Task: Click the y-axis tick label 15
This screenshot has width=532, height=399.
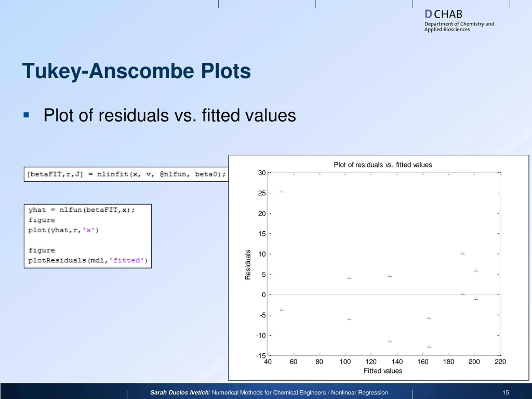Action: point(262,234)
